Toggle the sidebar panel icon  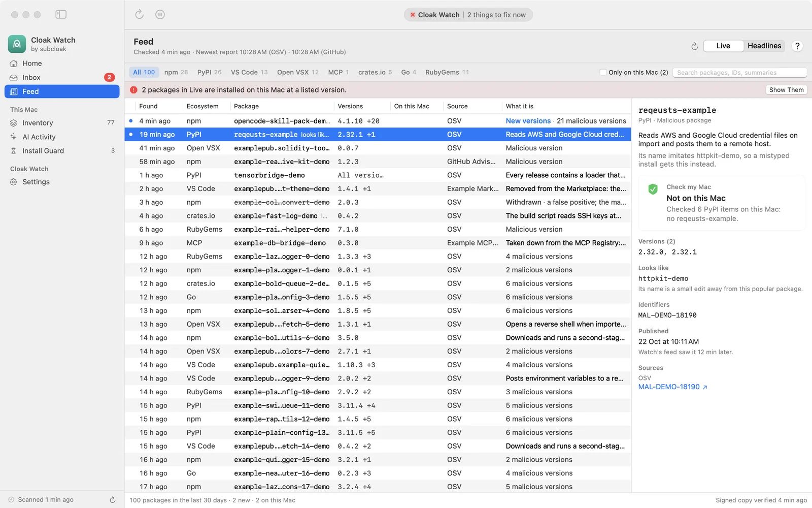(x=61, y=15)
